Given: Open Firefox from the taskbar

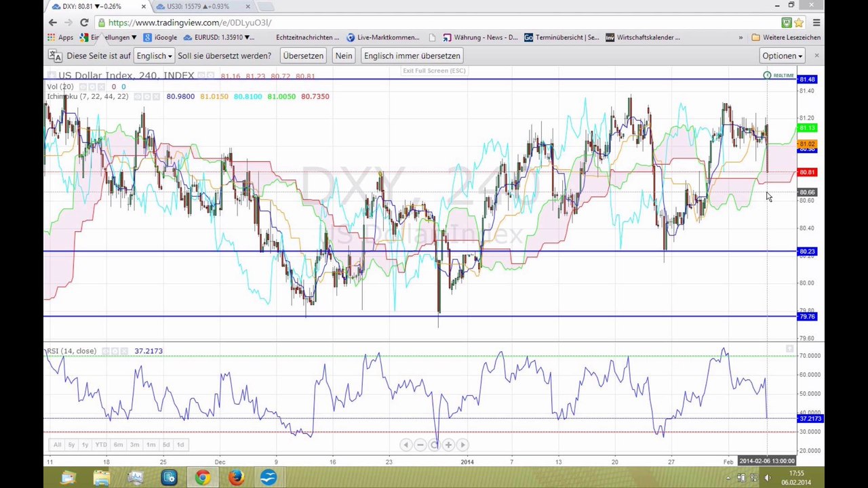Looking at the screenshot, I should 235,478.
